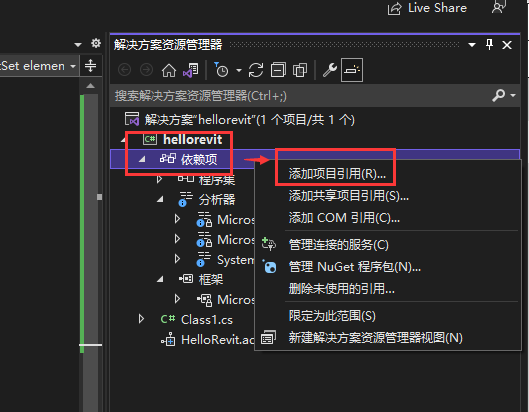The image size is (529, 412).
Task: Click the NuGet package icon in context menu
Action: (x=269, y=266)
